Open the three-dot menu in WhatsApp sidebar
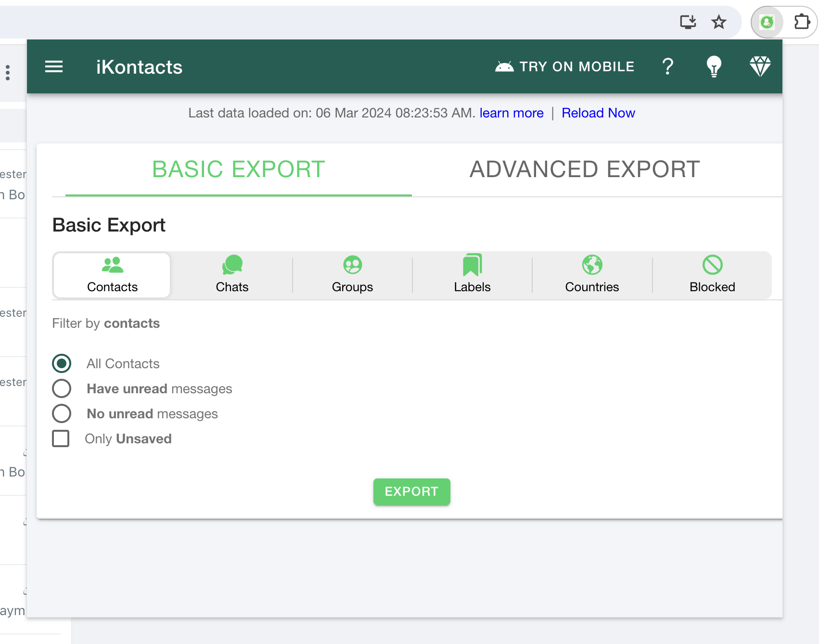This screenshot has height=644, width=819. 8,73
